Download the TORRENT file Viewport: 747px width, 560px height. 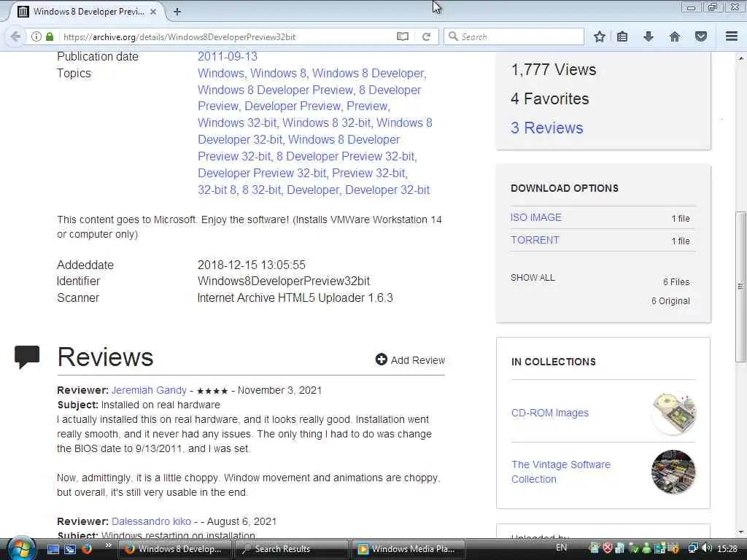click(535, 240)
